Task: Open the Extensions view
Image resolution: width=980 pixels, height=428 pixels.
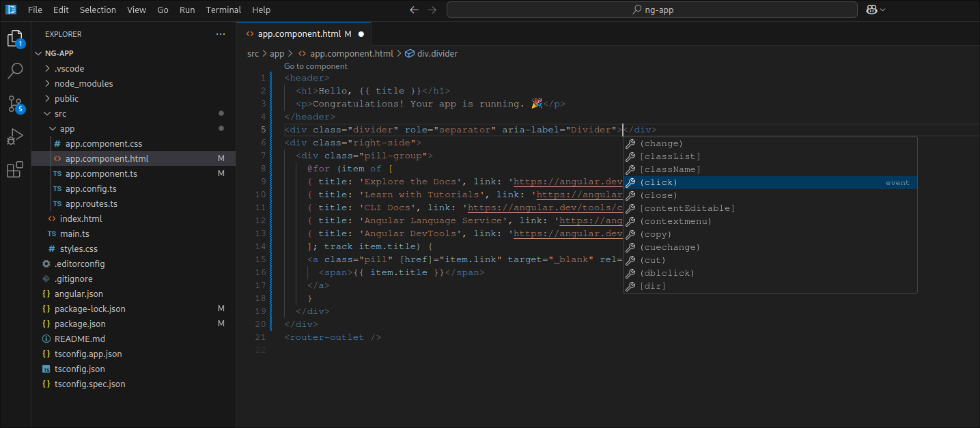Action: coord(15,169)
